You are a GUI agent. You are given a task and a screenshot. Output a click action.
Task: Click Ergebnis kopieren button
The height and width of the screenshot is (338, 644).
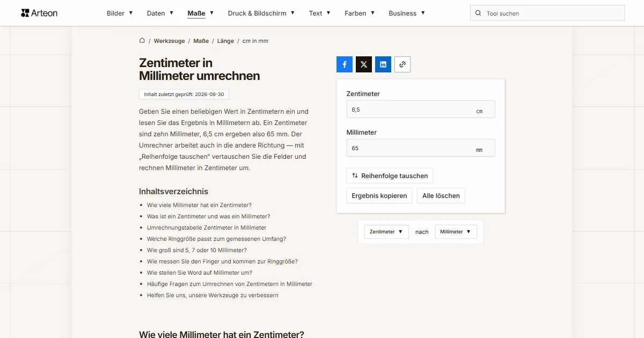[379, 196]
